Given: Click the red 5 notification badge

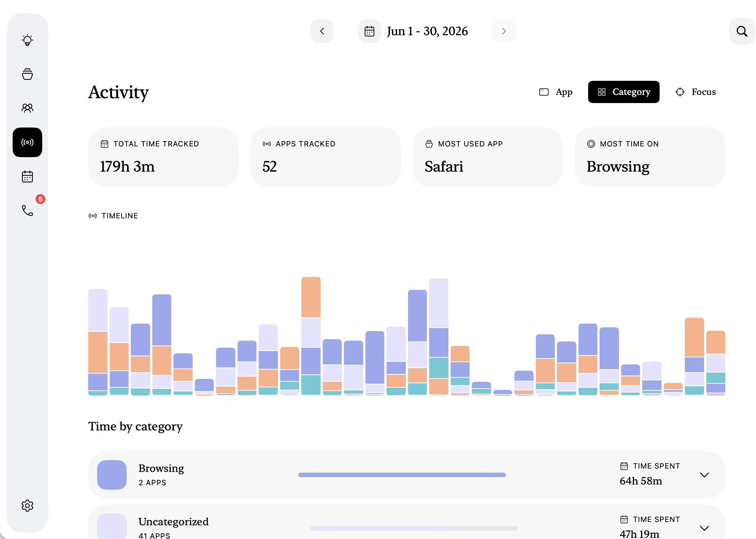Looking at the screenshot, I should click(40, 199).
